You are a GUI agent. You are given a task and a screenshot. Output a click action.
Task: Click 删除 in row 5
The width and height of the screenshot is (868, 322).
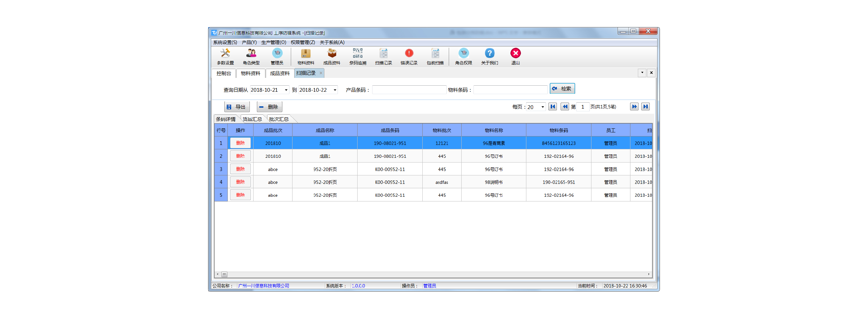pos(240,195)
